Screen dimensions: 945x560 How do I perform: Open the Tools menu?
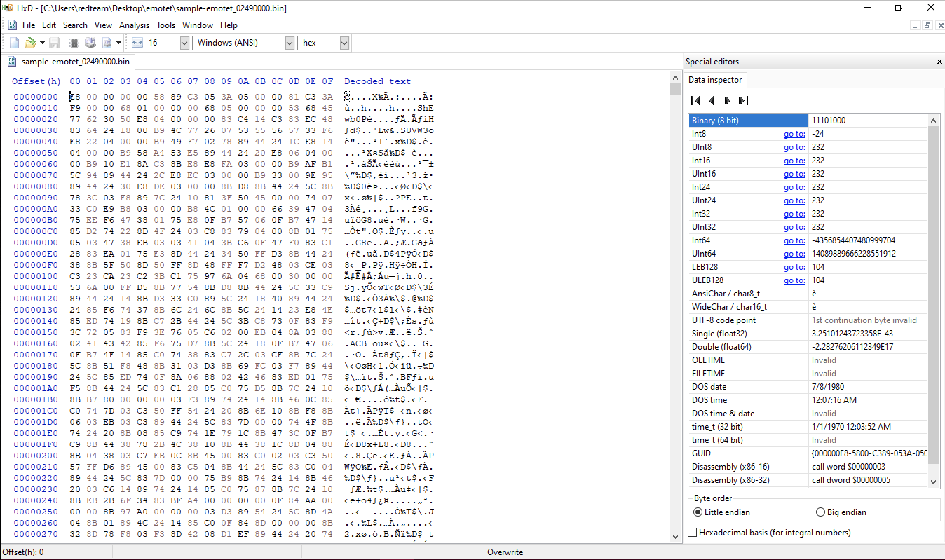(x=166, y=25)
